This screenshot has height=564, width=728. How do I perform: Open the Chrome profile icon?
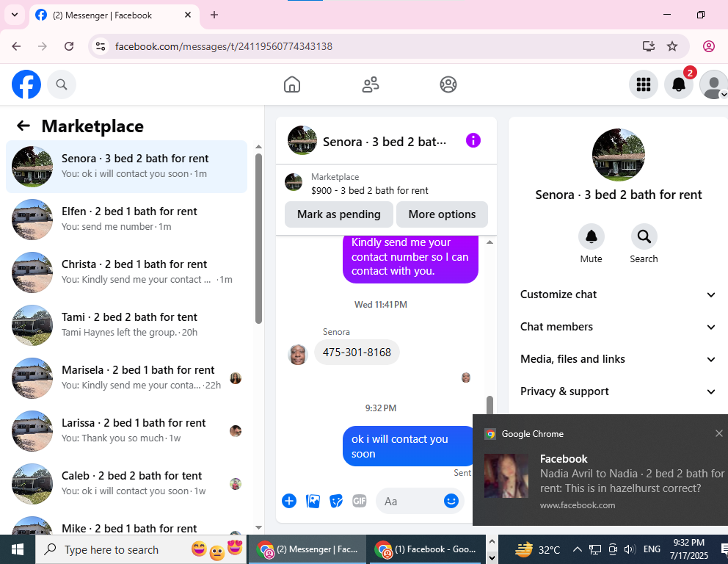[x=708, y=46]
